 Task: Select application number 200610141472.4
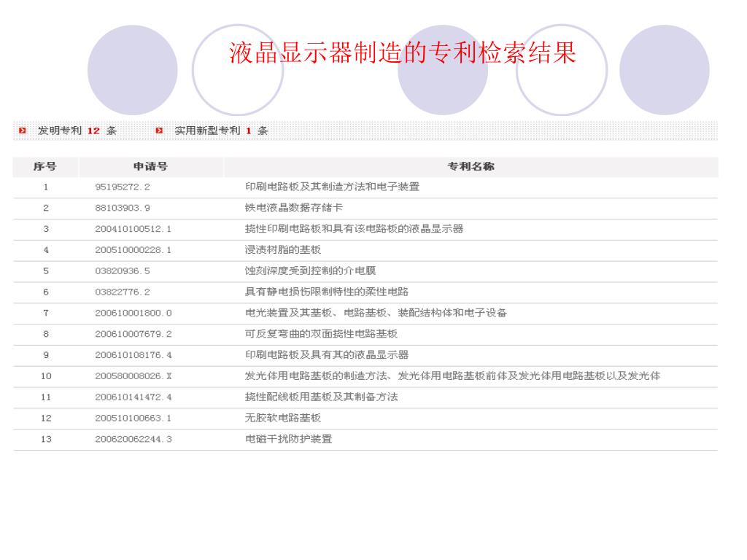133,397
